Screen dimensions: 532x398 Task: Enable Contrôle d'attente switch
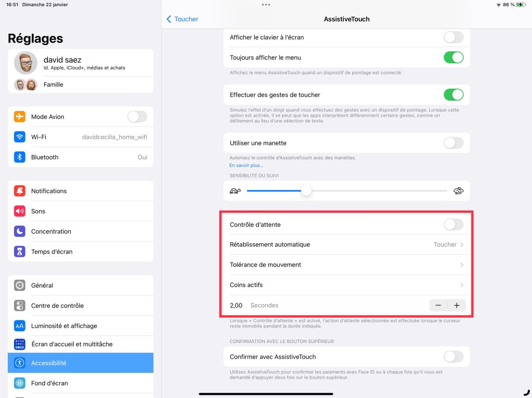tap(453, 224)
